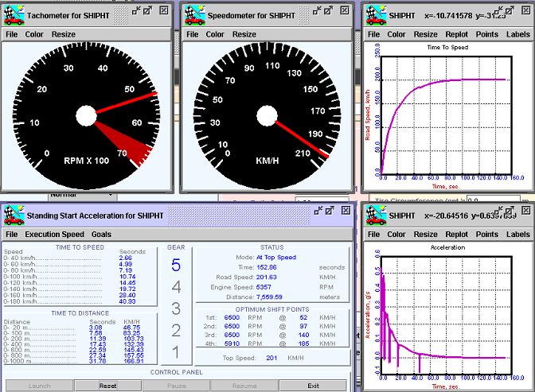Viewport: 535px width, 392px height.
Task: Click the Top Speed value 201
Action: point(271,358)
